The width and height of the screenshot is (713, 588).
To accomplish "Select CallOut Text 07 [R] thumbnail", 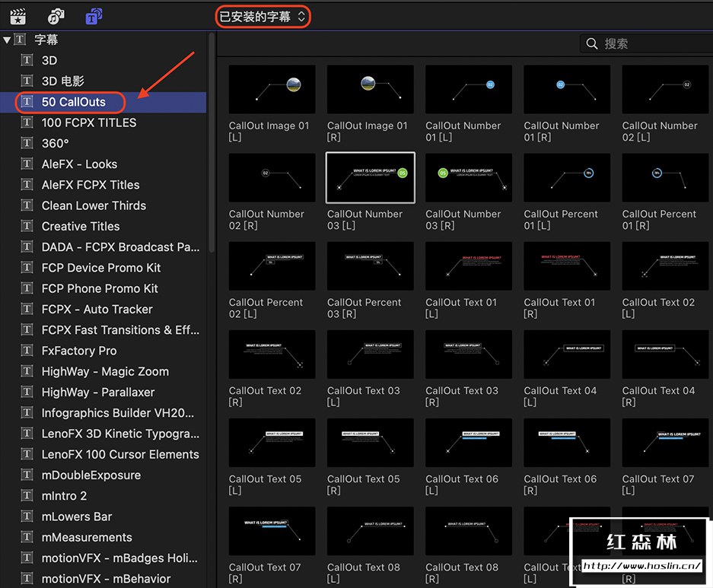I will click(x=272, y=531).
